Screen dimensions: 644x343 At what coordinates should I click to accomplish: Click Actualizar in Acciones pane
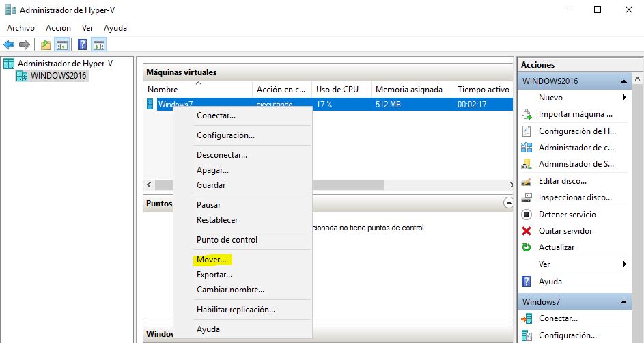click(557, 247)
